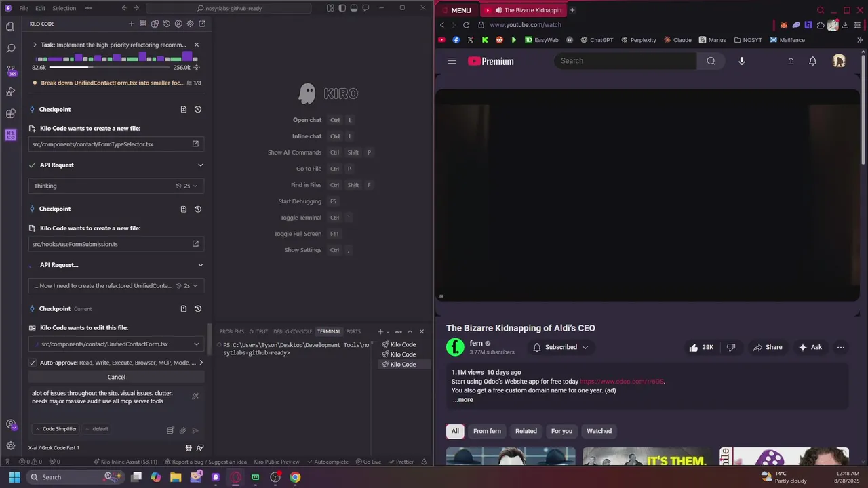The image size is (868, 488).
Task: Click the Ask button under video
Action: coord(810,347)
